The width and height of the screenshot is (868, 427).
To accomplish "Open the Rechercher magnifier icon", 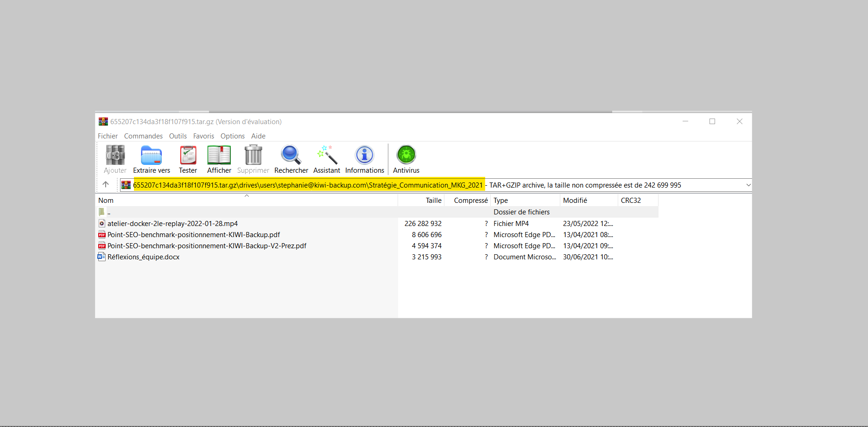I will coord(291,155).
